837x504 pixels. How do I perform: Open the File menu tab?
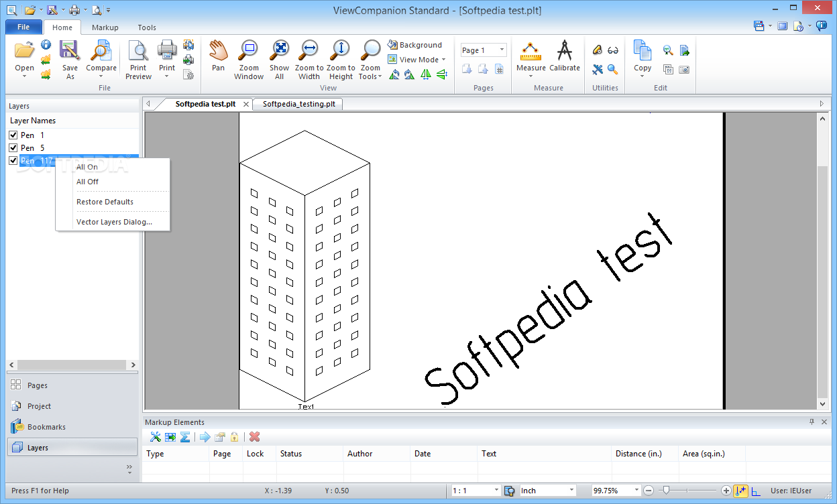23,27
